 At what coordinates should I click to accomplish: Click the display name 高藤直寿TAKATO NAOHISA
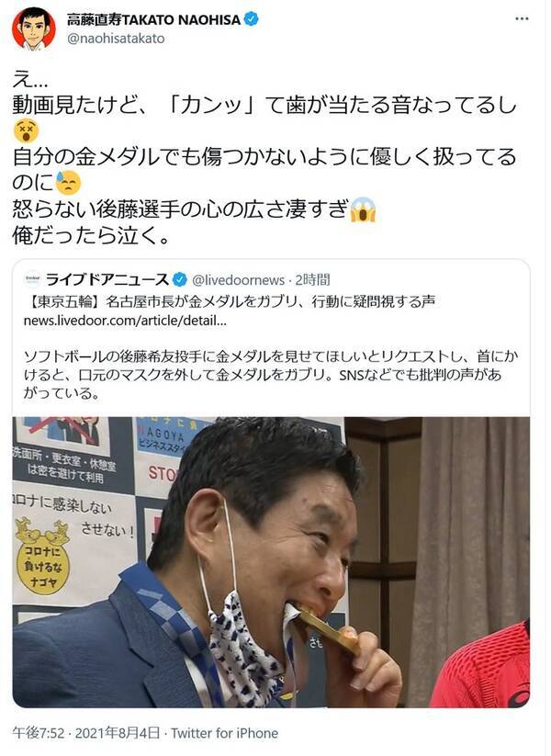[153, 19]
